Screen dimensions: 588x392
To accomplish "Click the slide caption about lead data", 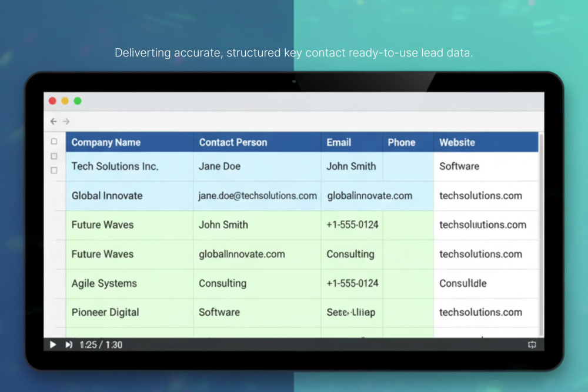I will (x=293, y=53).
